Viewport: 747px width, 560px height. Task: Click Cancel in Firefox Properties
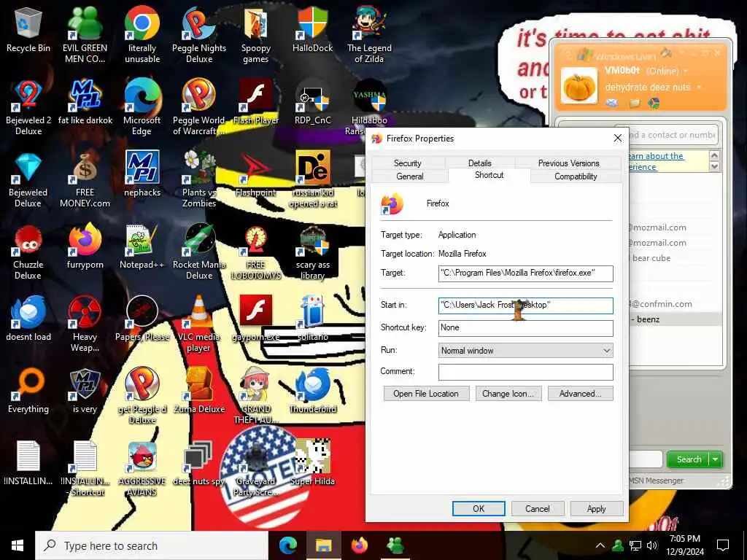pos(538,508)
